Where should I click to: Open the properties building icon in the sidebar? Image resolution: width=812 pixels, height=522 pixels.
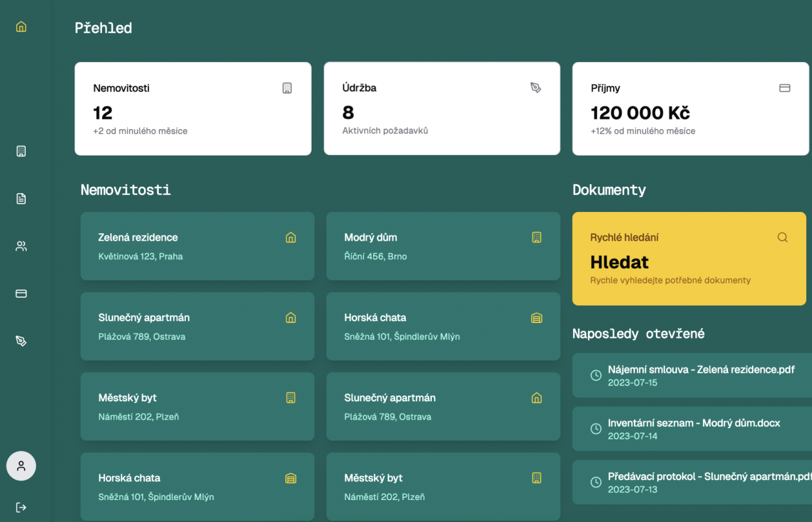[21, 151]
